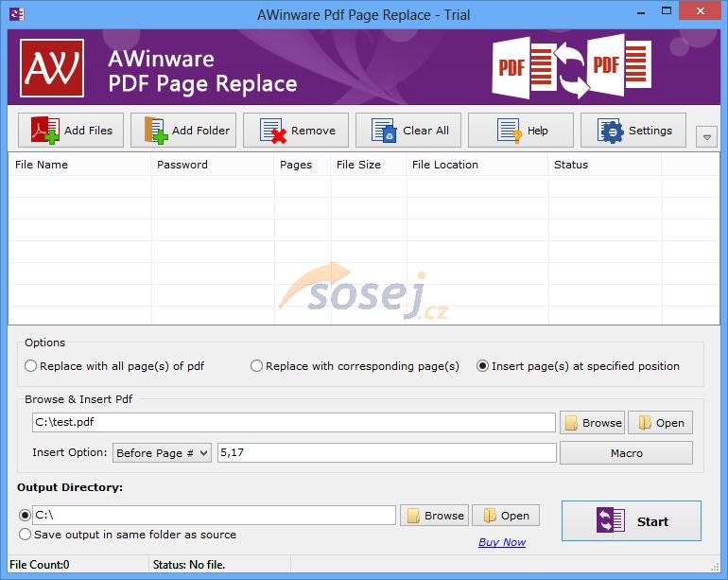Click the Pages column header
The height and width of the screenshot is (580, 728).
pos(303,165)
